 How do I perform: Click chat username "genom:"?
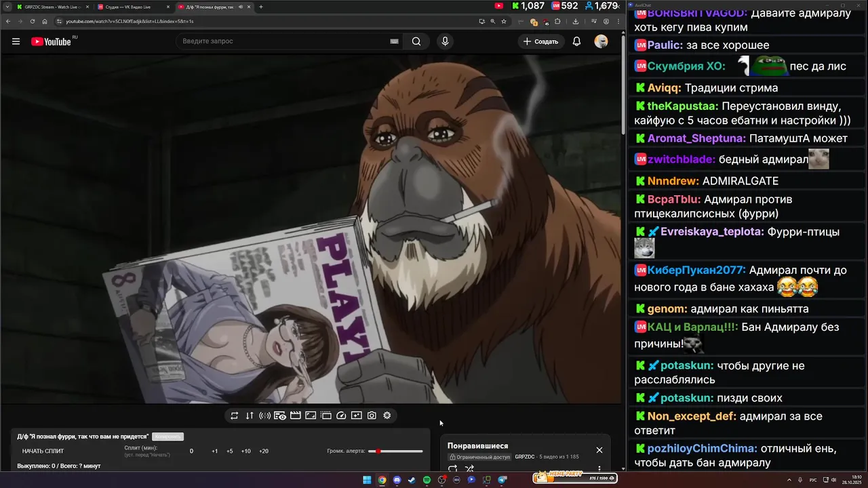(667, 309)
